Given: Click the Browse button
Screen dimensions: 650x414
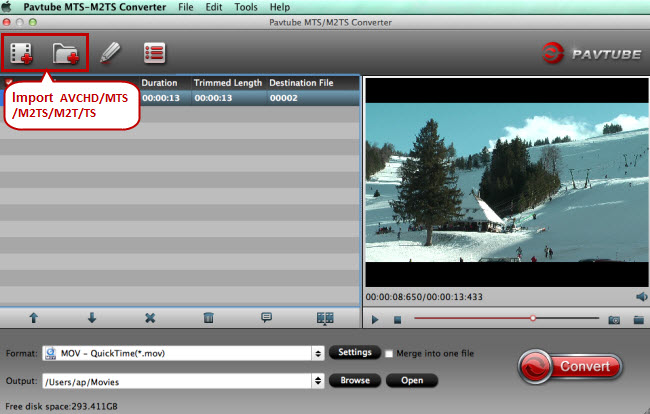Looking at the screenshot, I should pos(355,380).
